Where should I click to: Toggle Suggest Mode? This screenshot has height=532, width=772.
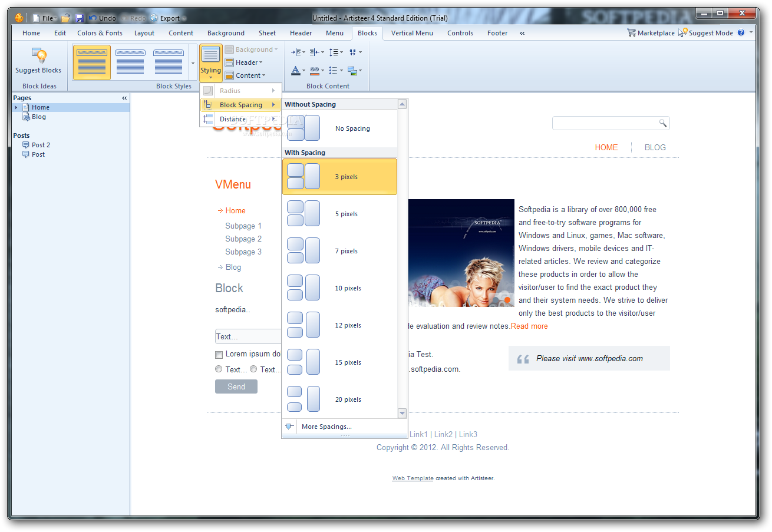click(x=706, y=33)
